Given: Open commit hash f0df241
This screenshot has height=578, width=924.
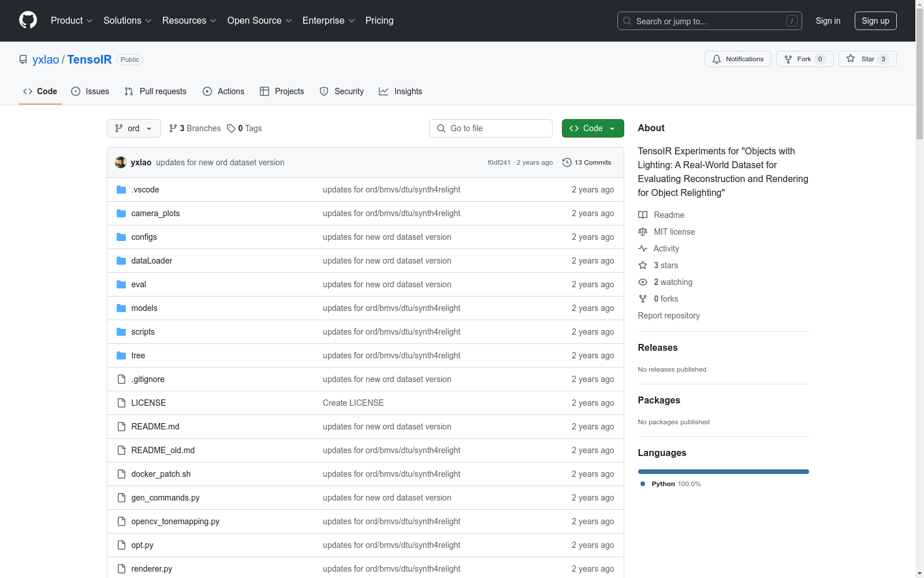Looking at the screenshot, I should 499,162.
